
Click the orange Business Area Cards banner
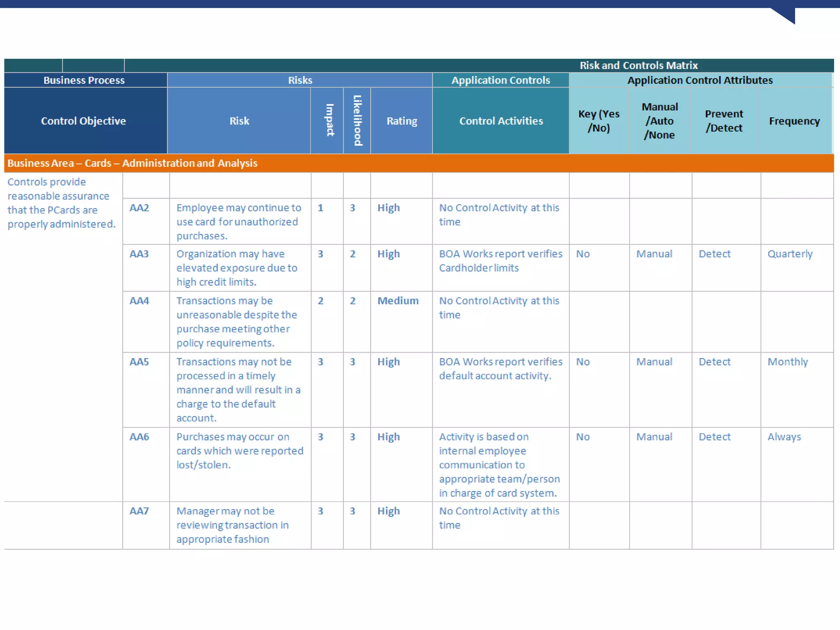click(x=132, y=163)
